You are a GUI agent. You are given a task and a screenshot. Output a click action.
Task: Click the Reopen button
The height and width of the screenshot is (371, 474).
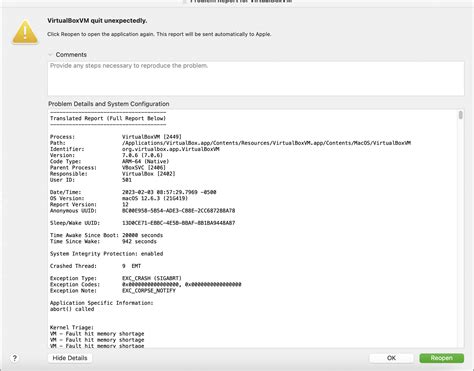(x=441, y=358)
